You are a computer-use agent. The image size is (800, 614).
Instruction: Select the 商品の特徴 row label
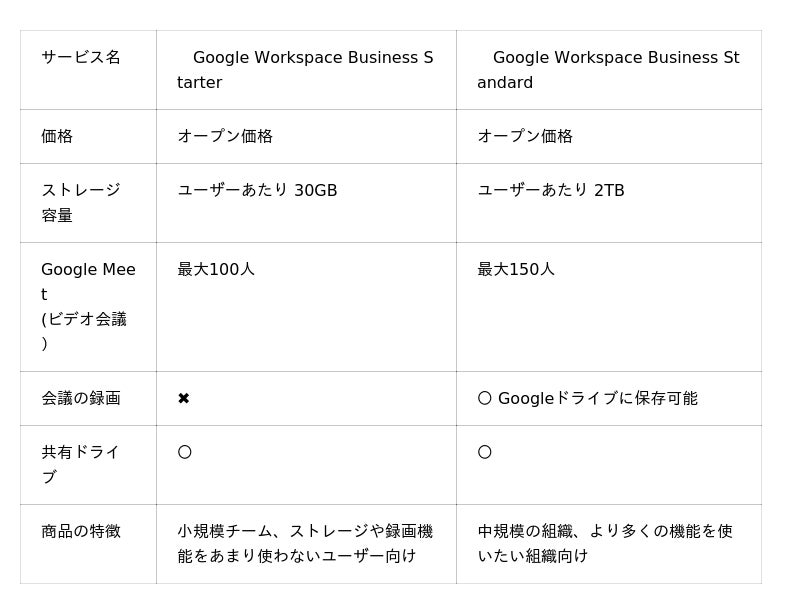coord(81,531)
